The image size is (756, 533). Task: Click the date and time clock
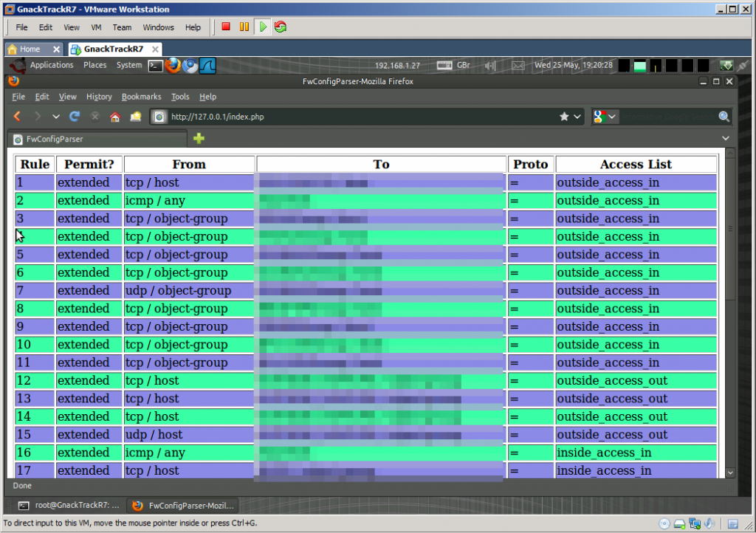(x=573, y=65)
